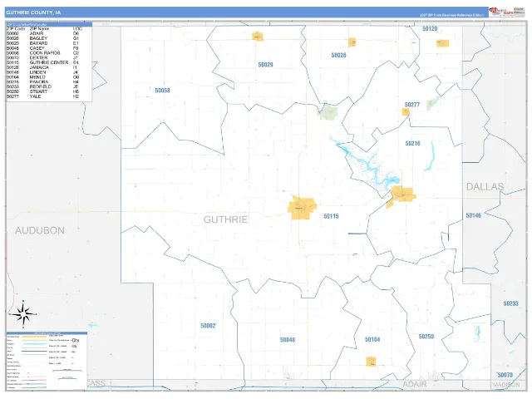Click the yellow Panora city area by the lake

[x=401, y=196]
